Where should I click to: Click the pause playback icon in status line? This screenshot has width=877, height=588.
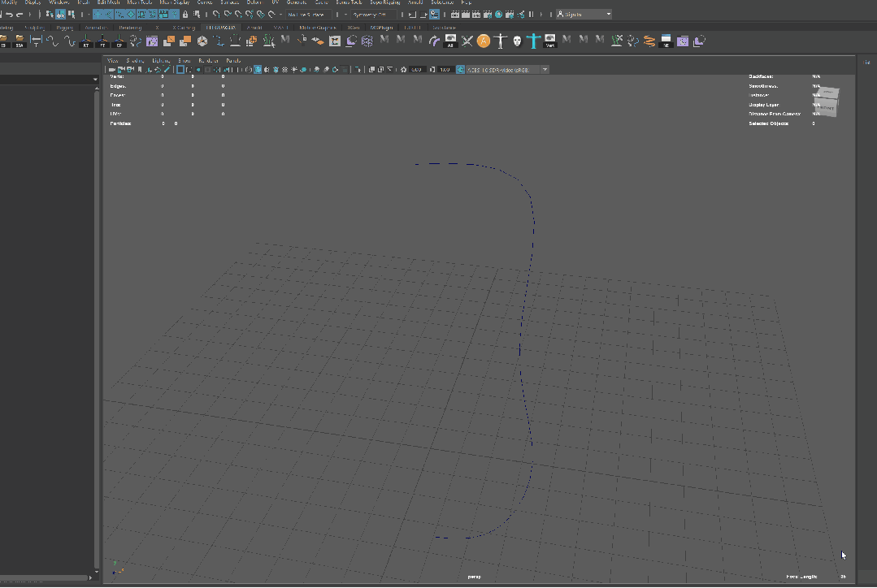[532, 15]
